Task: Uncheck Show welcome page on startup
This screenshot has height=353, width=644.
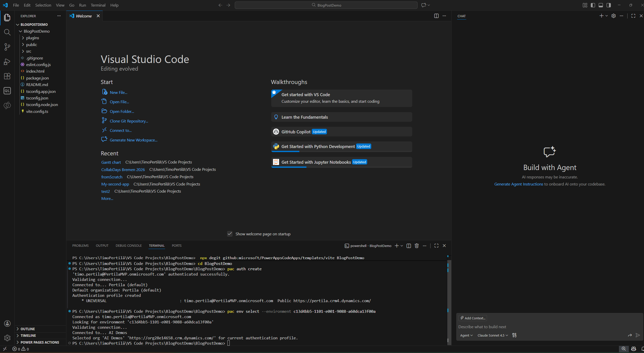Action: click(x=230, y=234)
